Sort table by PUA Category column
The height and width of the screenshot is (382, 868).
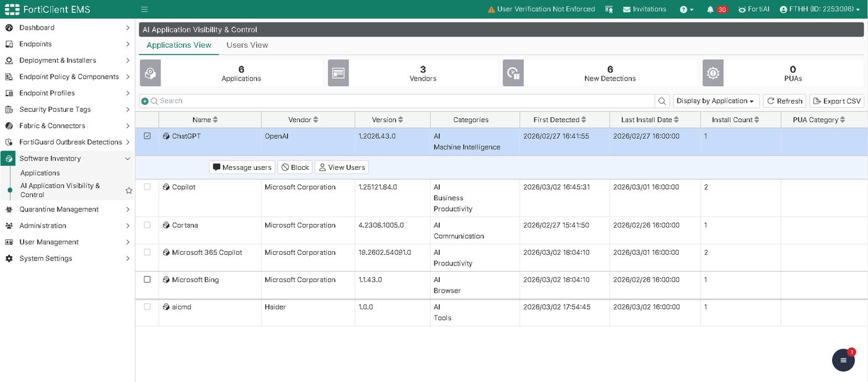pyautogui.click(x=820, y=120)
